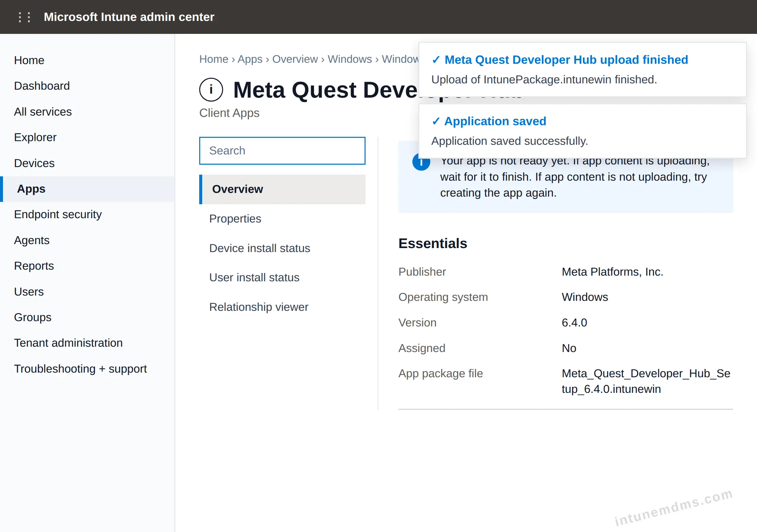This screenshot has width=757, height=532.
Task: Click the publisher value Meta Platforms, Inc.
Action: point(612,272)
